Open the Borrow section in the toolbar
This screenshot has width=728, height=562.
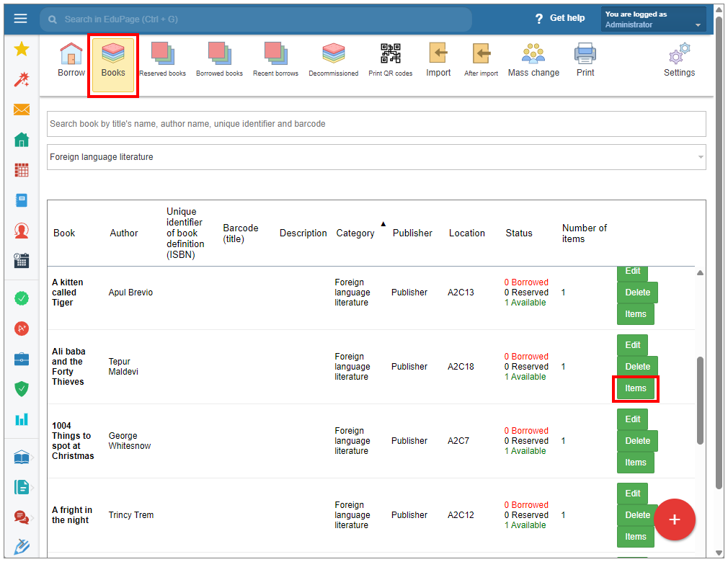point(71,59)
